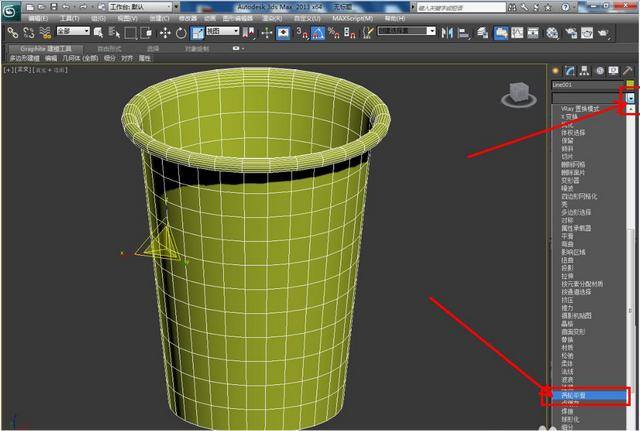640x431 pixels.
Task: Save the scene with the floppy disk icon
Action: coord(54,7)
